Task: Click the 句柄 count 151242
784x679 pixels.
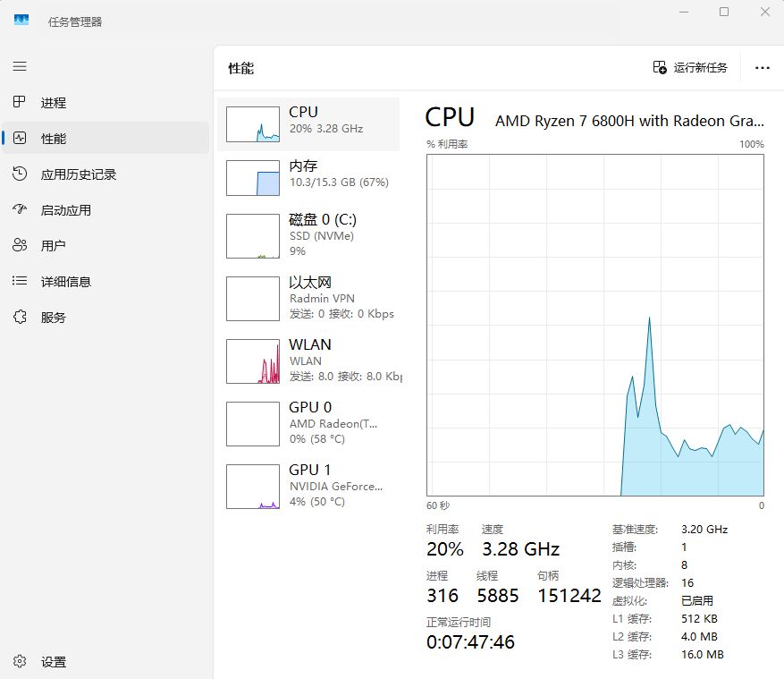Action: coord(569,596)
